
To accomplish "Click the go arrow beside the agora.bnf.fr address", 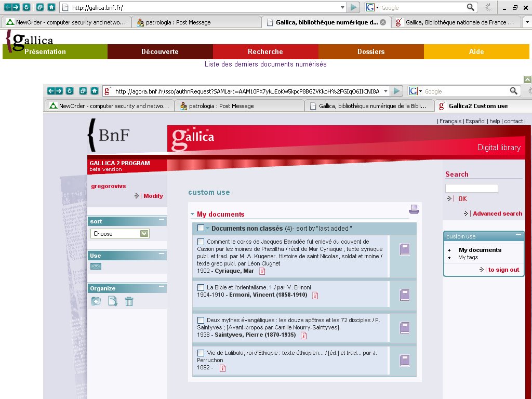I will coord(396,91).
